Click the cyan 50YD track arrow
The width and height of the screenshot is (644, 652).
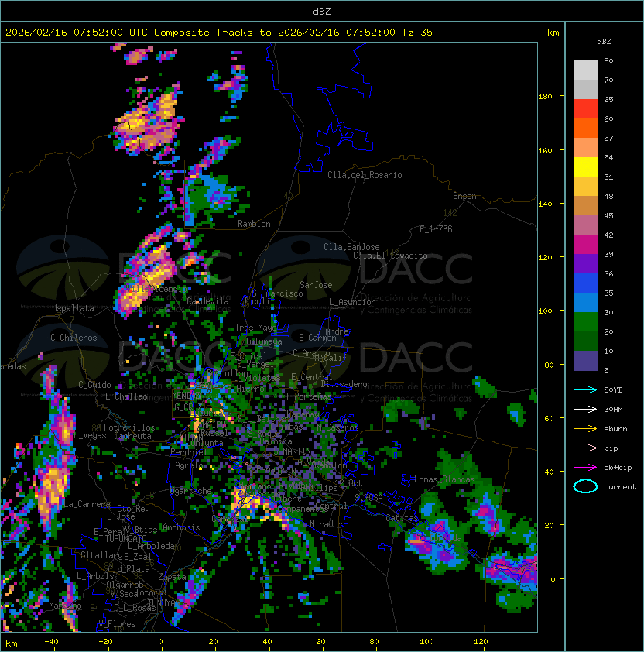[x=585, y=390]
